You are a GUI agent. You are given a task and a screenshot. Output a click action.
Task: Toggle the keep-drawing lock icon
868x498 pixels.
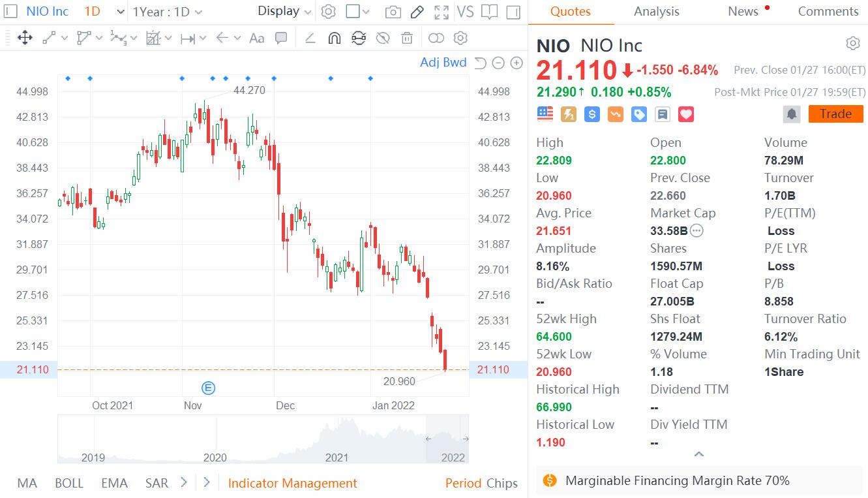359,38
